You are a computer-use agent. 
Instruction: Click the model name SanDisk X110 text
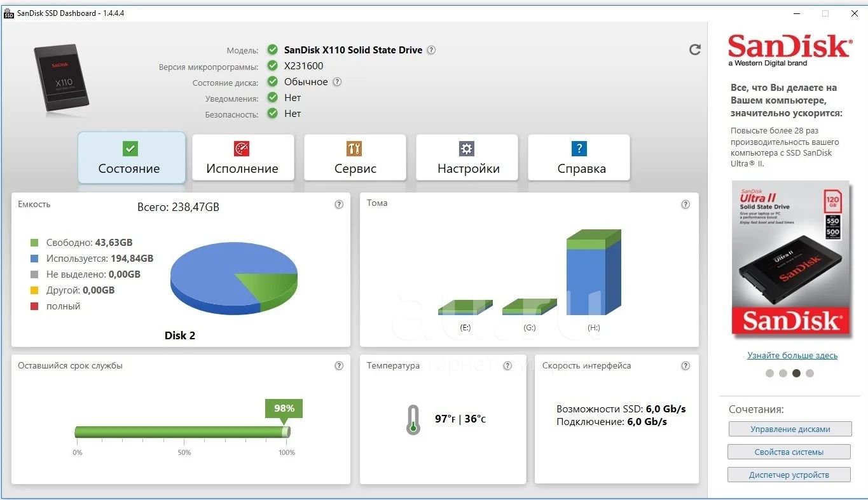(x=353, y=50)
